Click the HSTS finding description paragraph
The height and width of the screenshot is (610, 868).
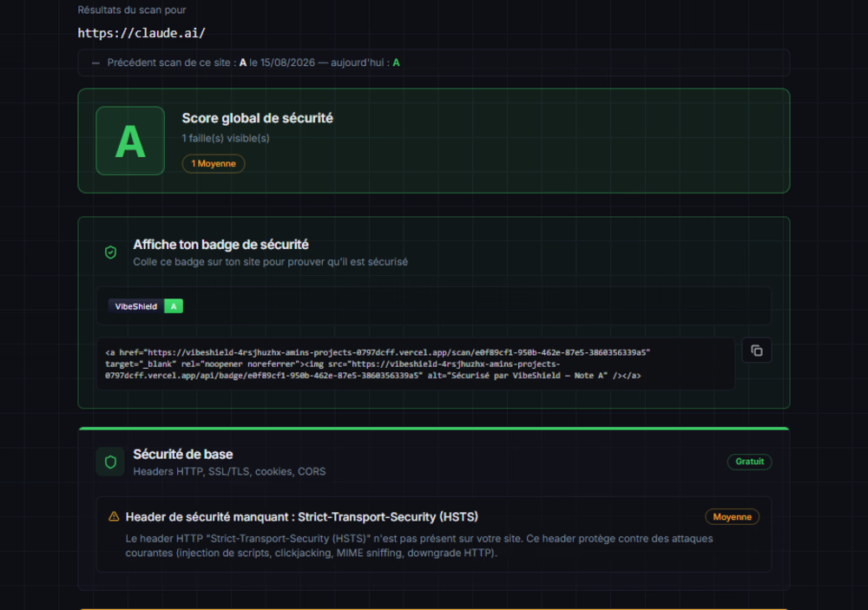click(419, 546)
